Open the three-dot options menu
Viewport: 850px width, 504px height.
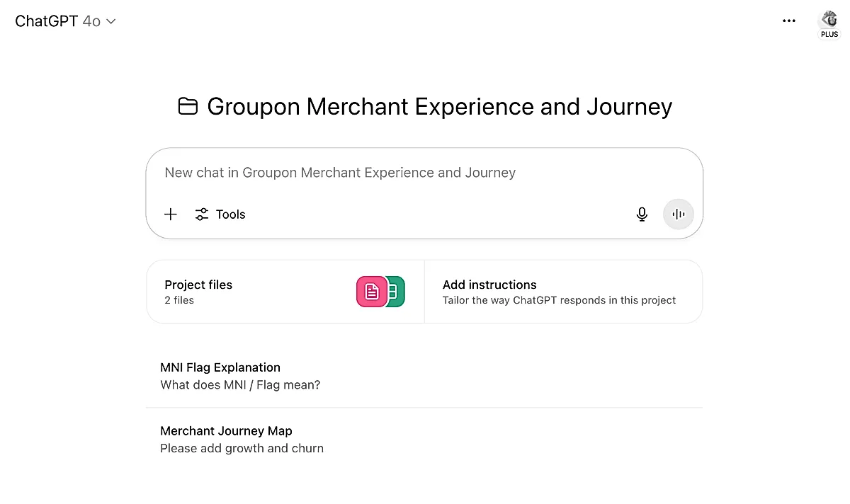789,21
